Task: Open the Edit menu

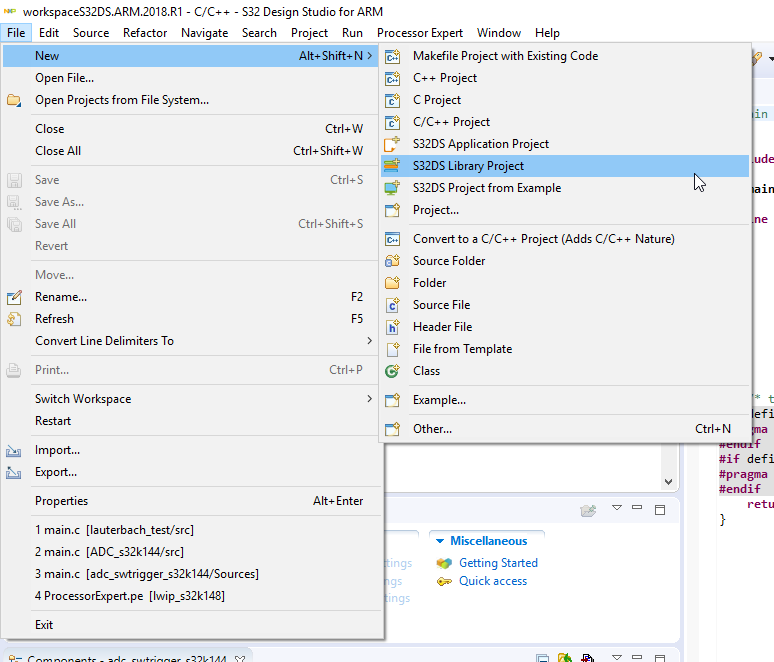Action: [49, 33]
